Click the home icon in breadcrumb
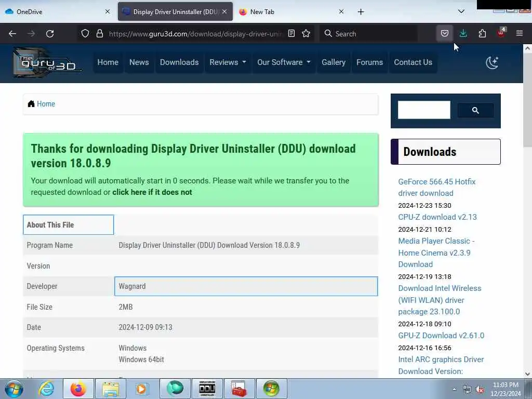The image size is (532, 399). (x=31, y=104)
